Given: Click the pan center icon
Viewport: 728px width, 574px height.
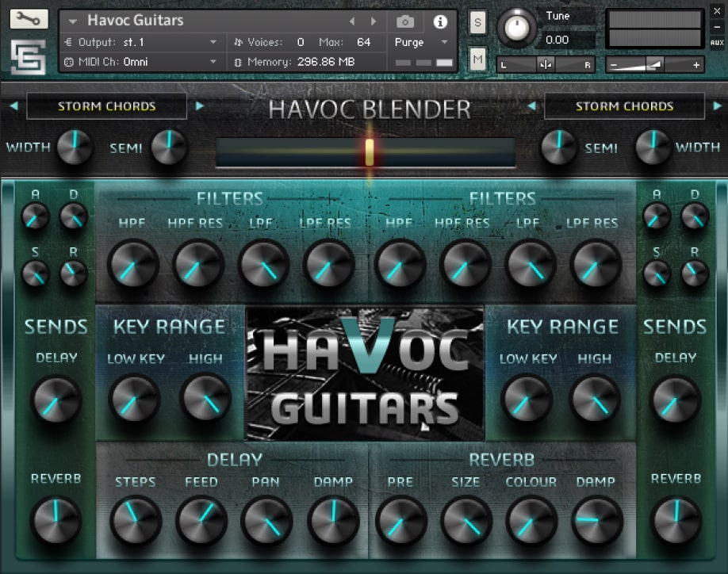Looking at the screenshot, I should pos(546,64).
